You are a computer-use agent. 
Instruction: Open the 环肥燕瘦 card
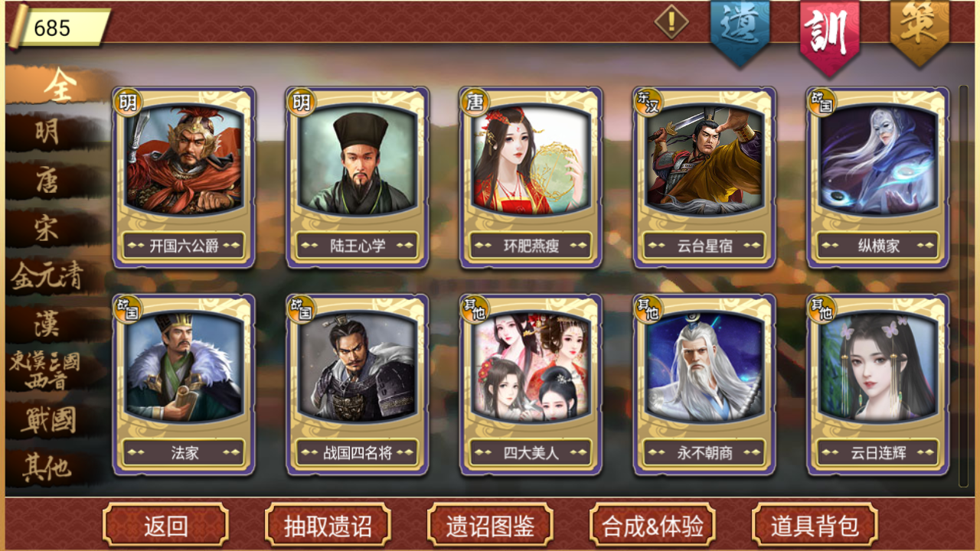(531, 178)
